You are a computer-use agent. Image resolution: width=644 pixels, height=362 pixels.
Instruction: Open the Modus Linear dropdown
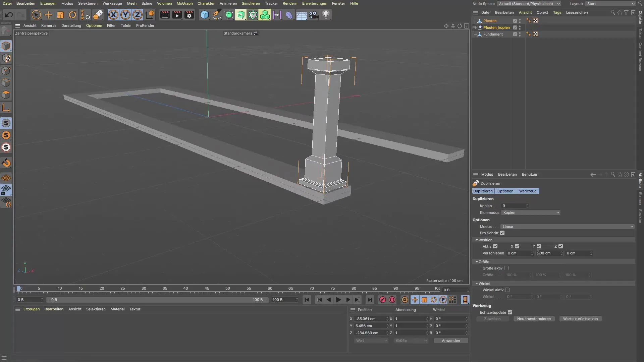click(x=567, y=227)
